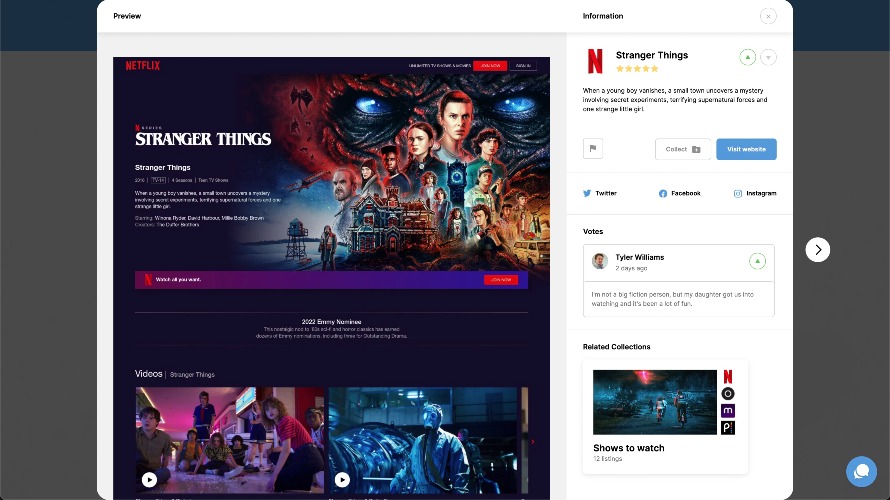Viewport: 890px width, 500px height.
Task: Click the Visit website button
Action: pos(746,149)
